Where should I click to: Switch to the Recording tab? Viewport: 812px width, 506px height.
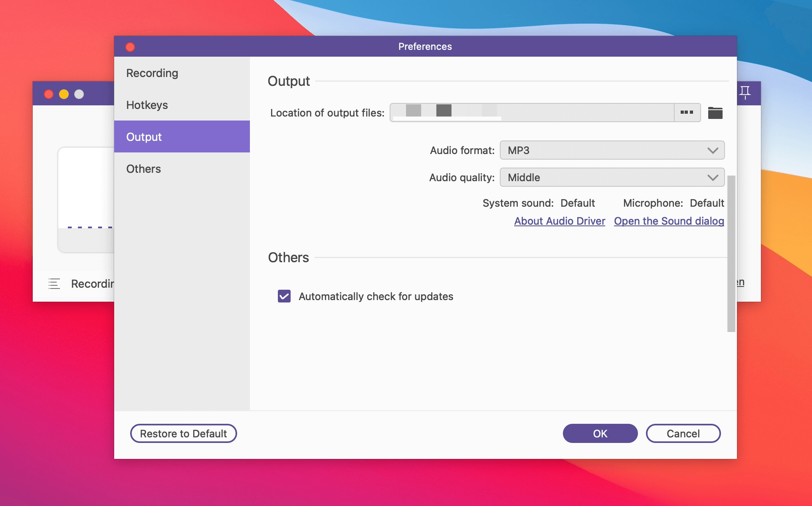[152, 73]
